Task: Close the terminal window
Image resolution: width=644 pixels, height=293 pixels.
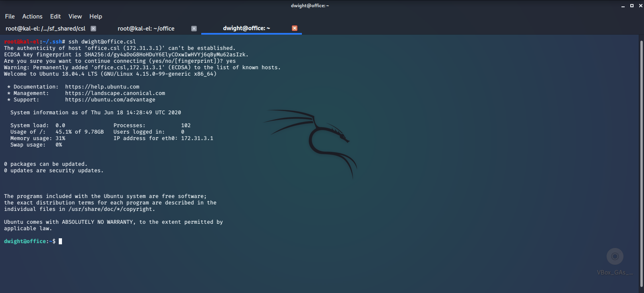Action: [640, 6]
